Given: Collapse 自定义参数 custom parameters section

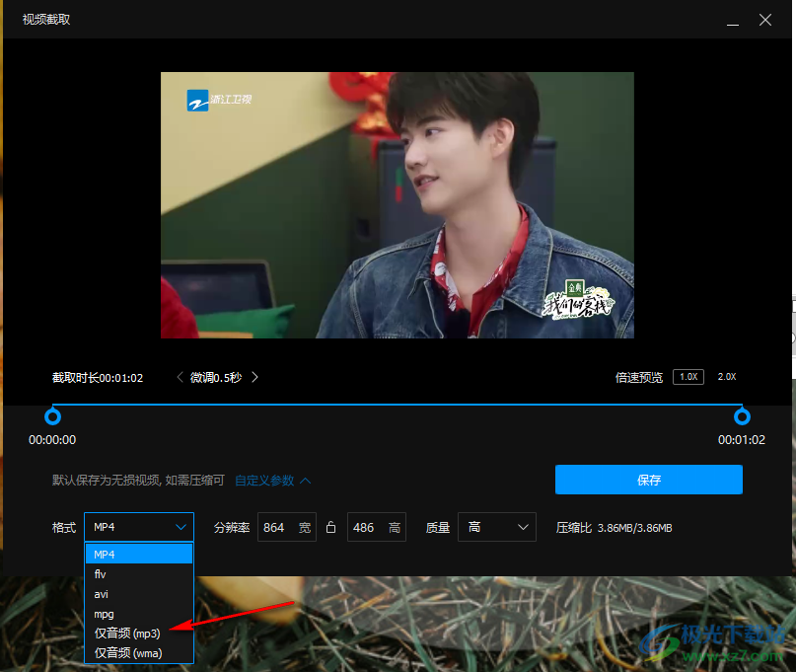Looking at the screenshot, I should click(272, 481).
